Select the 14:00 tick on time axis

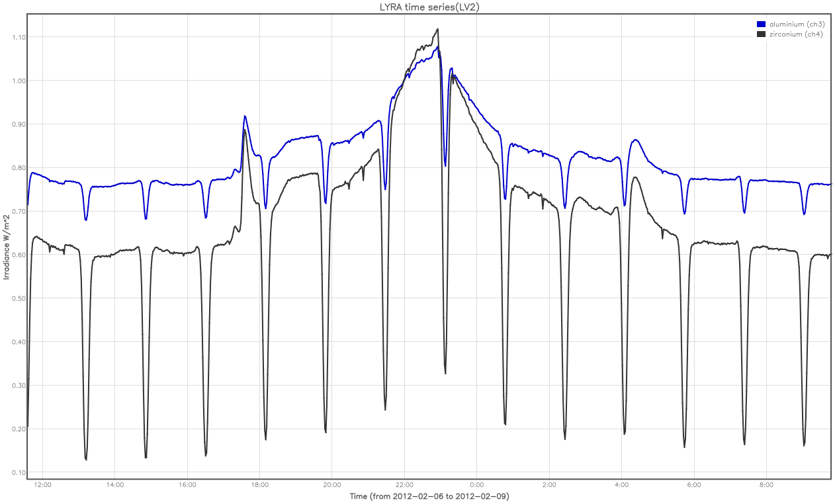coord(115,486)
